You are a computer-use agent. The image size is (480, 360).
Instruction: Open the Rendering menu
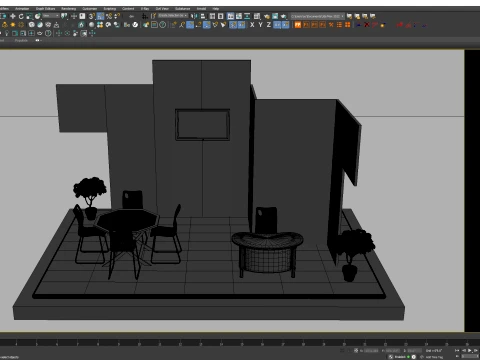point(69,9)
